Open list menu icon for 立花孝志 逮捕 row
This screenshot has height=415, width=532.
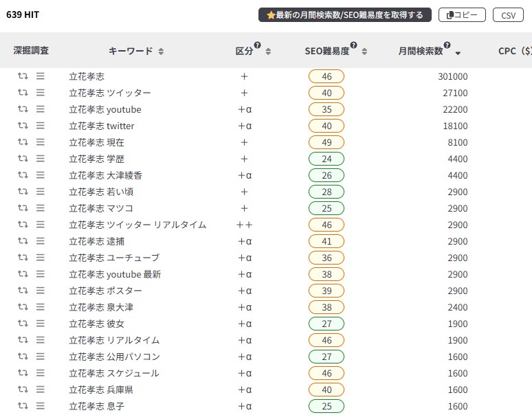click(41, 241)
